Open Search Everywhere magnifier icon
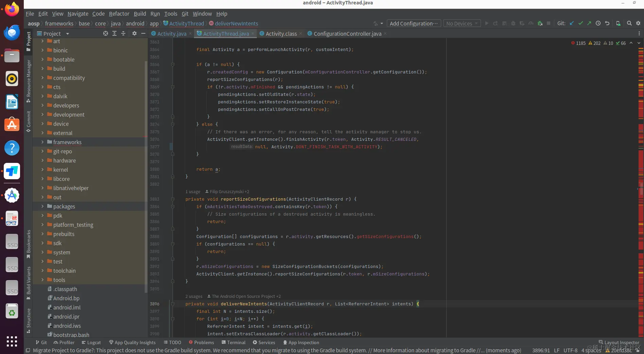Viewport: 644px width, 354px height. pyautogui.click(x=629, y=23)
